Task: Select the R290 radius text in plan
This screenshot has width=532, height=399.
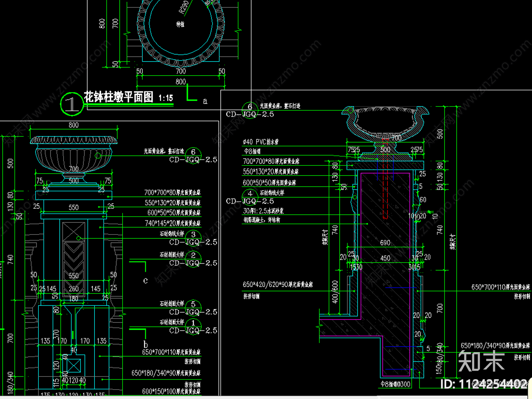Action: (184, 7)
